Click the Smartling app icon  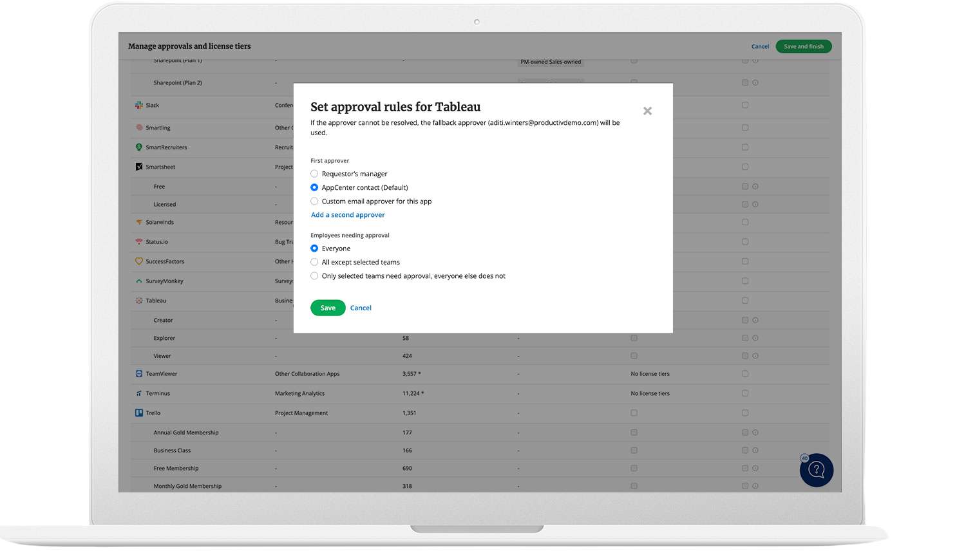pos(138,127)
